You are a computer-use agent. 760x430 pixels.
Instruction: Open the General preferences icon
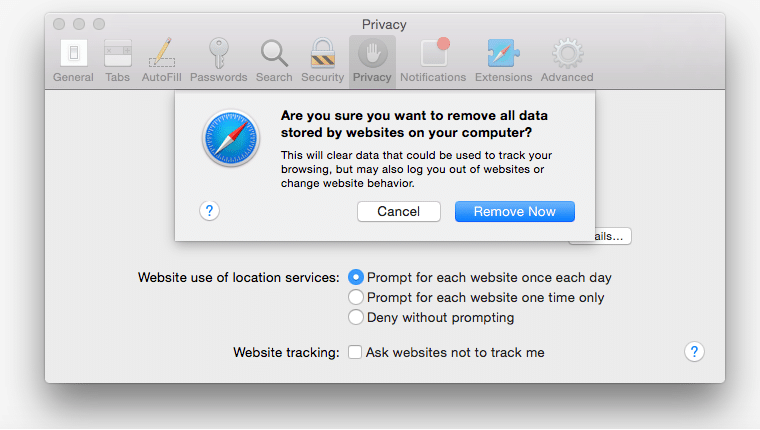(74, 53)
